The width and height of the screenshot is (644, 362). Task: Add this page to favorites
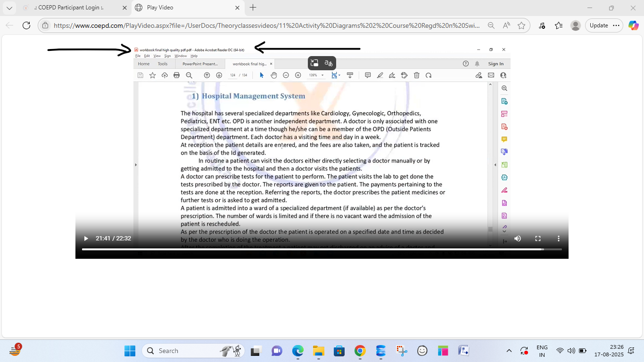[x=521, y=25]
